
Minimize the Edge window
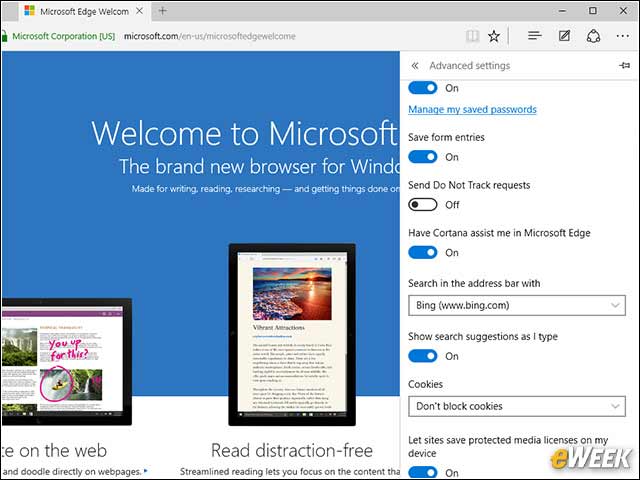click(562, 11)
